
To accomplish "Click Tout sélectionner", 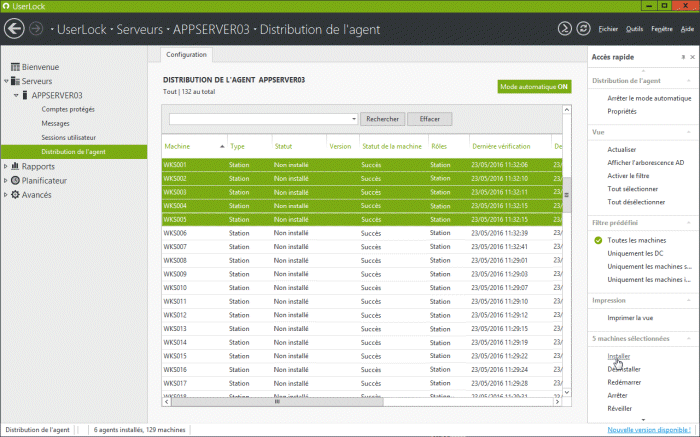I will (x=632, y=189).
